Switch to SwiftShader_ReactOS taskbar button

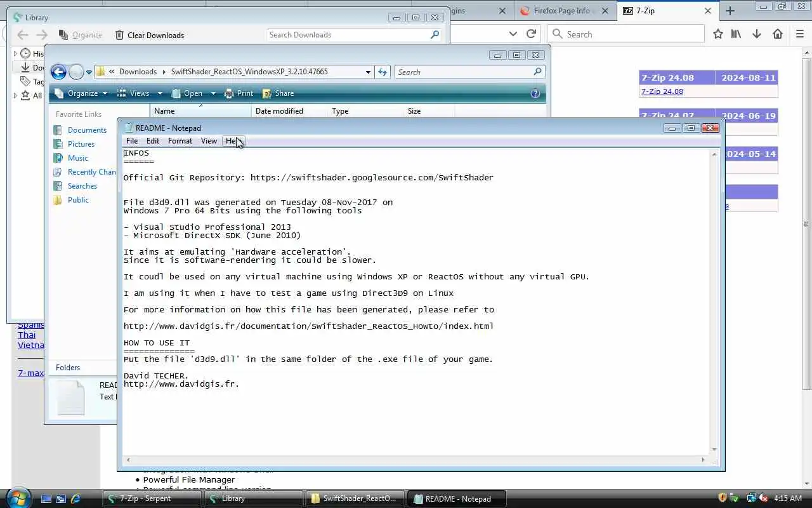[x=355, y=498]
